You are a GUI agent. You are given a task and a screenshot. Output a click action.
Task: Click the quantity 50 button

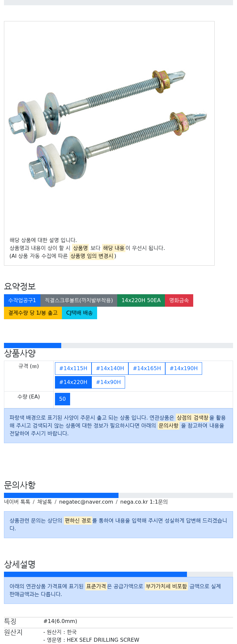coord(63,399)
